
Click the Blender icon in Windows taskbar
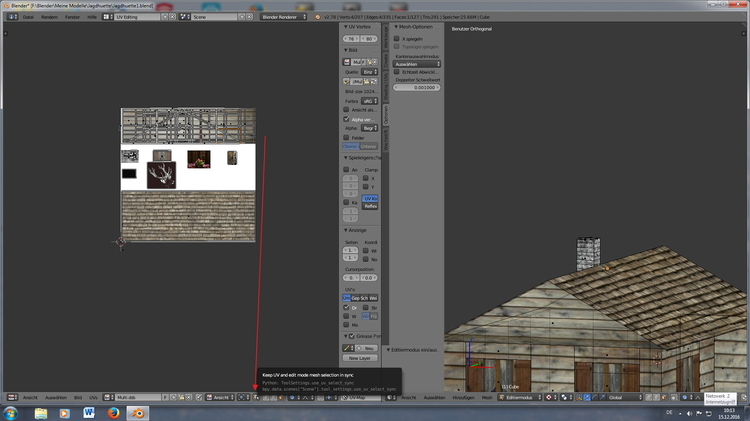click(138, 413)
